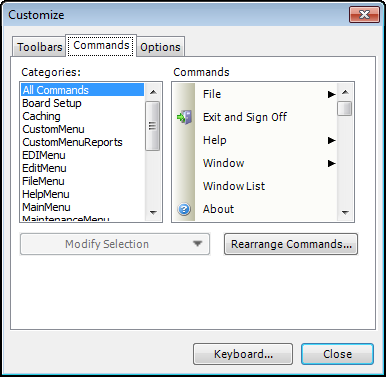Select the Commands tab

pos(101,45)
